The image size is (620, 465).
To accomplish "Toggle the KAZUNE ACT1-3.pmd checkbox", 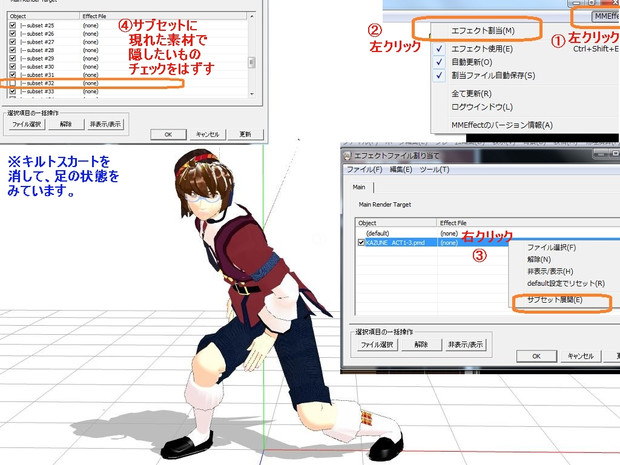I will point(361,242).
